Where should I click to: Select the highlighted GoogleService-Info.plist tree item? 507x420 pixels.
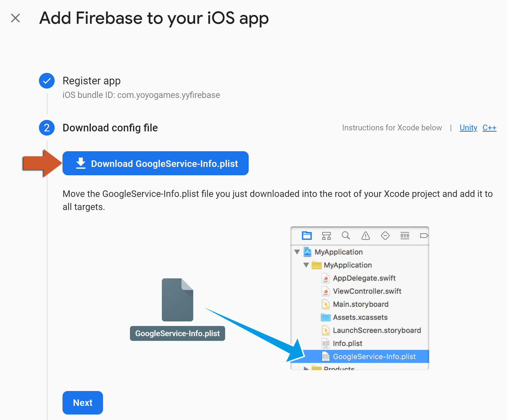(x=360, y=356)
